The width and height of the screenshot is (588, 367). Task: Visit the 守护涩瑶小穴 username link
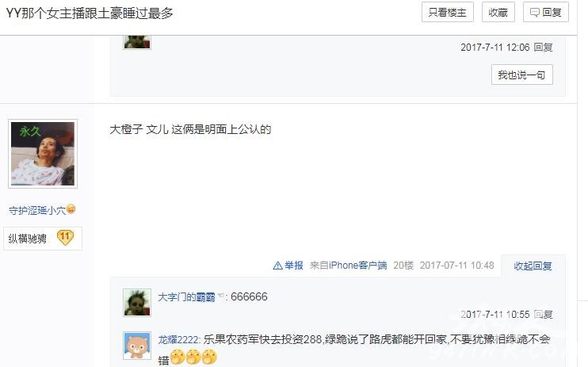coord(37,210)
